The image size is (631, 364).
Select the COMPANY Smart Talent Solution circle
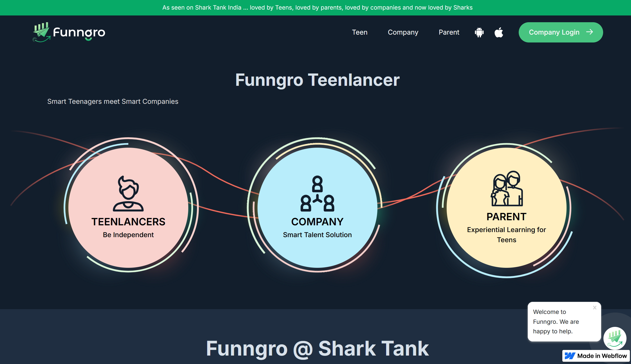click(x=317, y=208)
